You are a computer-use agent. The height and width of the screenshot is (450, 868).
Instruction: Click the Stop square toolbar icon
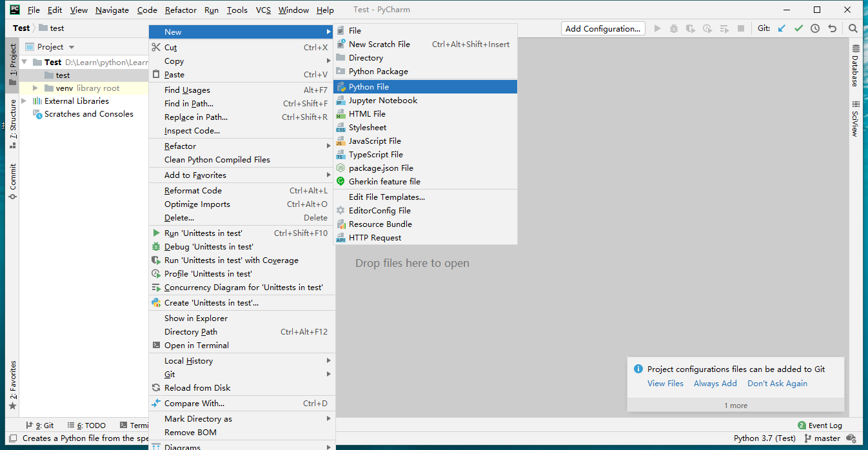(x=741, y=28)
